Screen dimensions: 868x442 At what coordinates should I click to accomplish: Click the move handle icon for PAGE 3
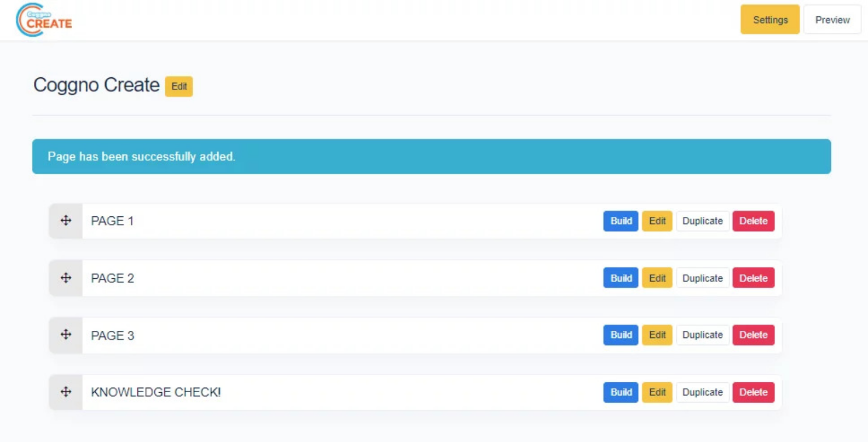click(x=66, y=335)
